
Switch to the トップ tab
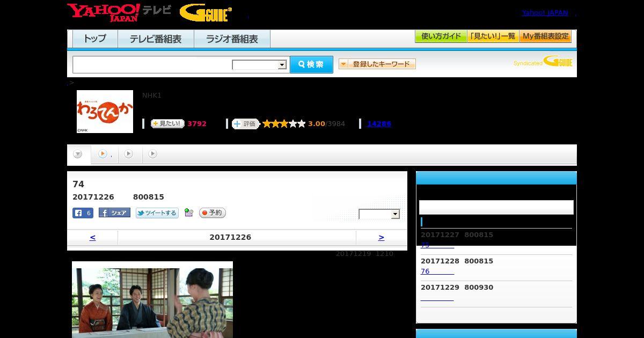[x=95, y=39]
